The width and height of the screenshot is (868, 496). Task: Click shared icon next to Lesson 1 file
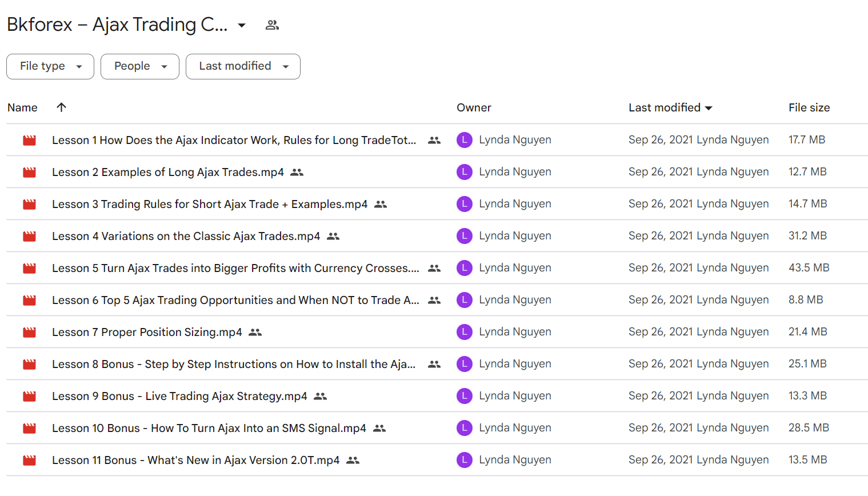(434, 140)
